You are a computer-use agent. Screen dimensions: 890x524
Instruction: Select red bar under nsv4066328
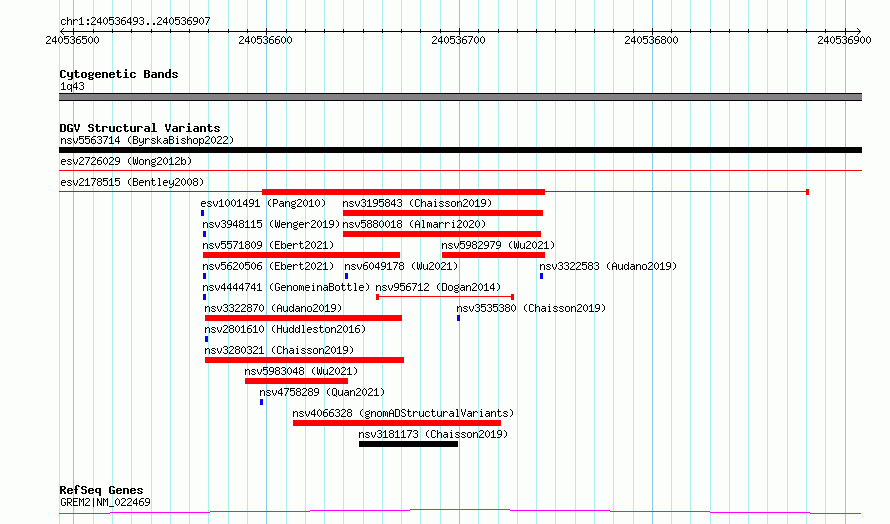pyautogui.click(x=397, y=423)
